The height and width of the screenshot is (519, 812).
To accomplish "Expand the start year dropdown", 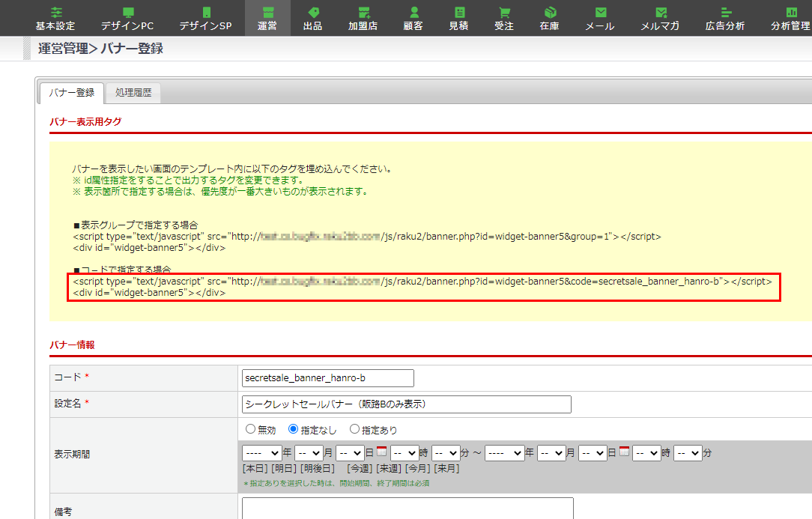I will [261, 453].
